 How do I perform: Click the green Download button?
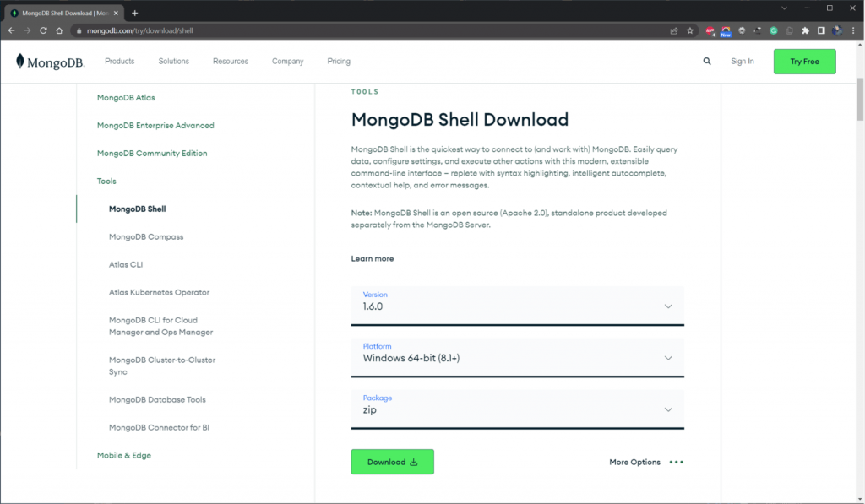tap(392, 462)
